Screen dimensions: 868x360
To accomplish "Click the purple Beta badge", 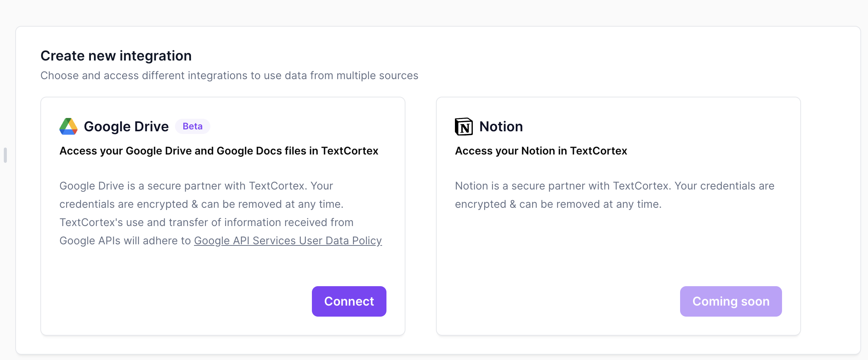I will [192, 126].
